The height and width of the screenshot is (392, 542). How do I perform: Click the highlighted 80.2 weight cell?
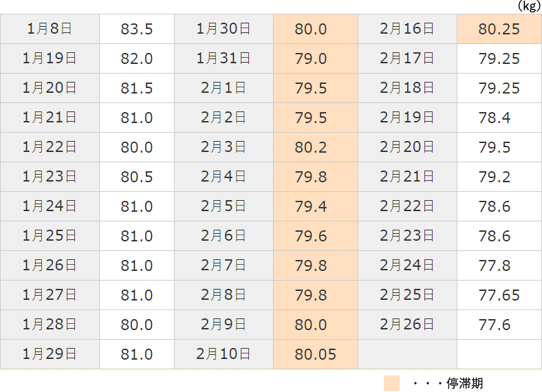tap(315, 147)
